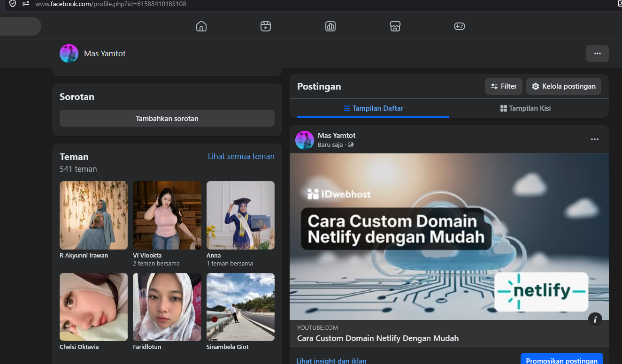The width and height of the screenshot is (622, 364).
Task: Go to Facebook Home icon
Action: pyautogui.click(x=201, y=26)
